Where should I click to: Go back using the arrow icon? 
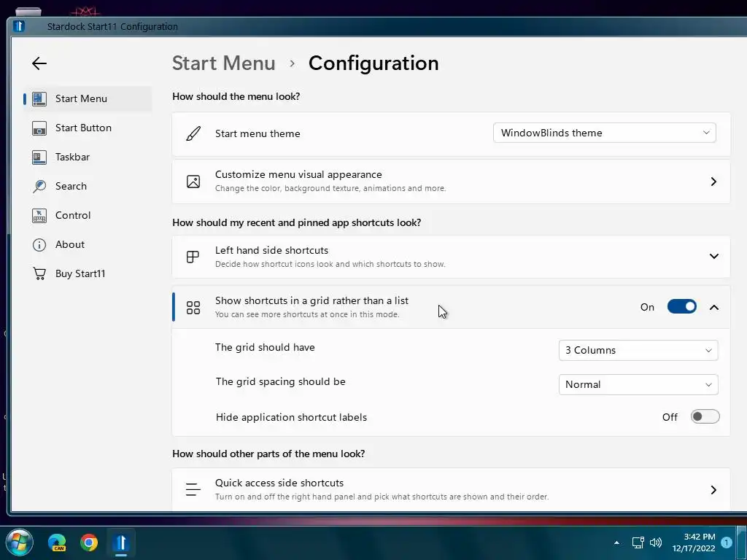click(x=39, y=63)
